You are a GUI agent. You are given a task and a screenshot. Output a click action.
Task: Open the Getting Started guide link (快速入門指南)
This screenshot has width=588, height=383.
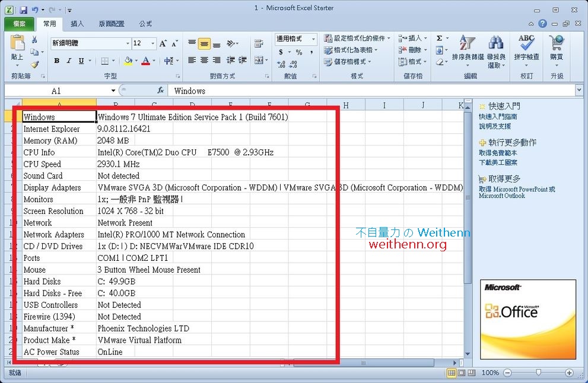point(498,117)
